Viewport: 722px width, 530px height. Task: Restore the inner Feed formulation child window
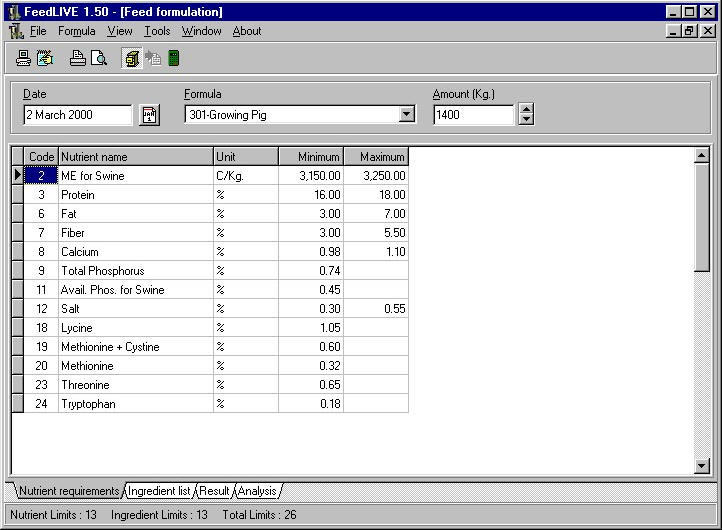tap(689, 31)
